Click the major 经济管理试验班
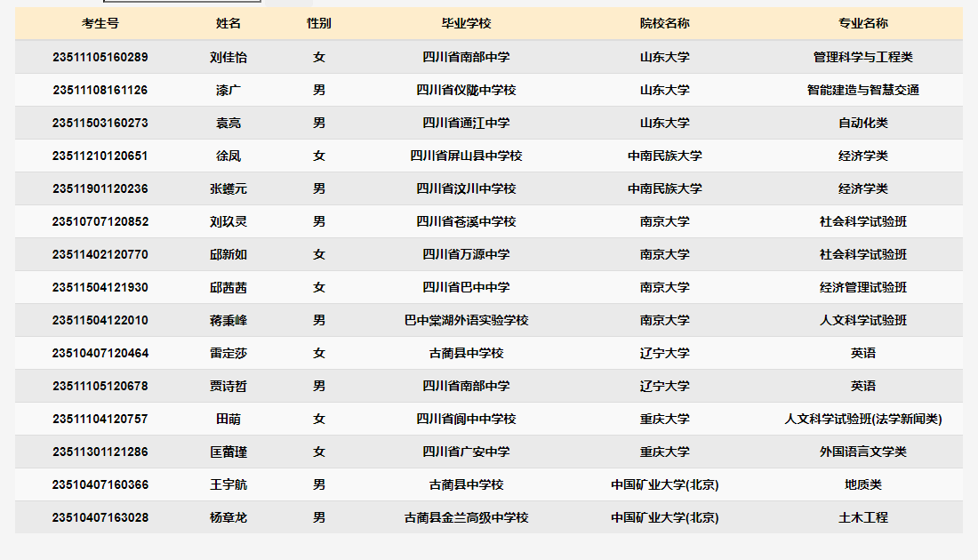This screenshot has height=560, width=978. 863,288
